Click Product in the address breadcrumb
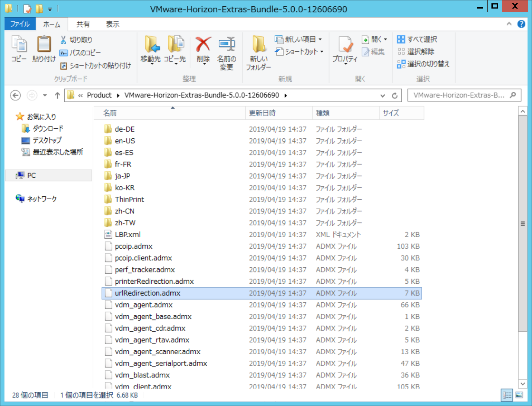 point(99,95)
